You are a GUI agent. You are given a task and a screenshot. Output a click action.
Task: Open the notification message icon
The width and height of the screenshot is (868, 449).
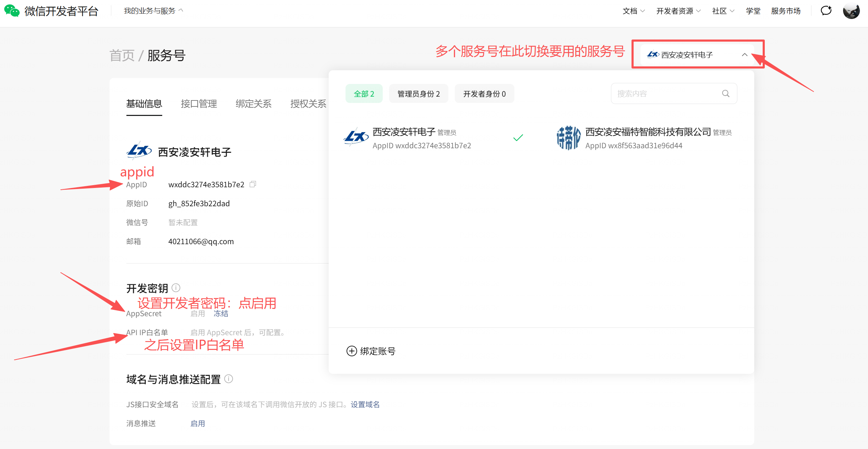[826, 11]
